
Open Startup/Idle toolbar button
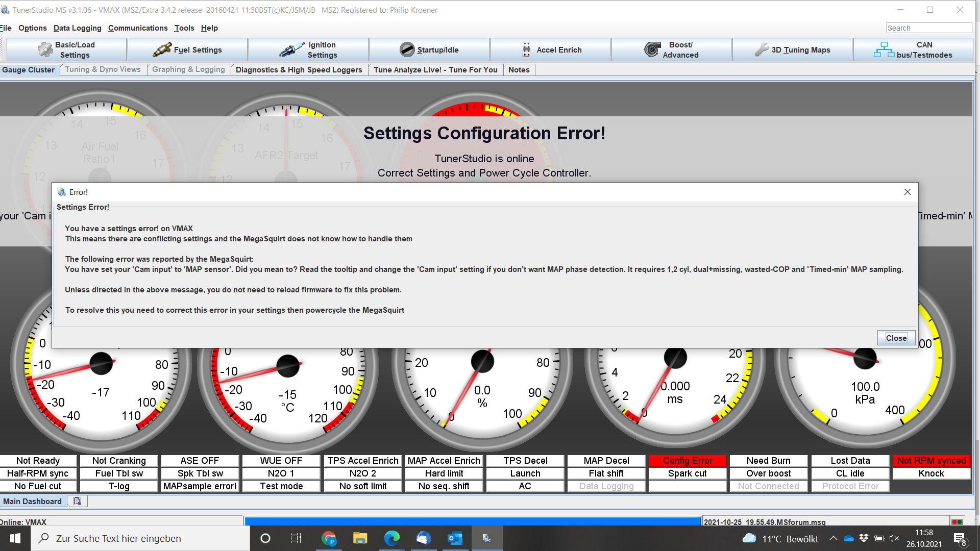429,50
